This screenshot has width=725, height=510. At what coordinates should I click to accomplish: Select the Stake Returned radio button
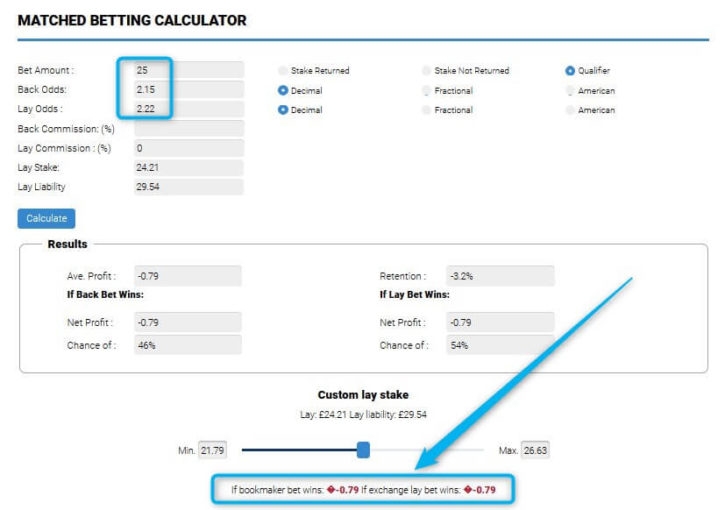(283, 71)
